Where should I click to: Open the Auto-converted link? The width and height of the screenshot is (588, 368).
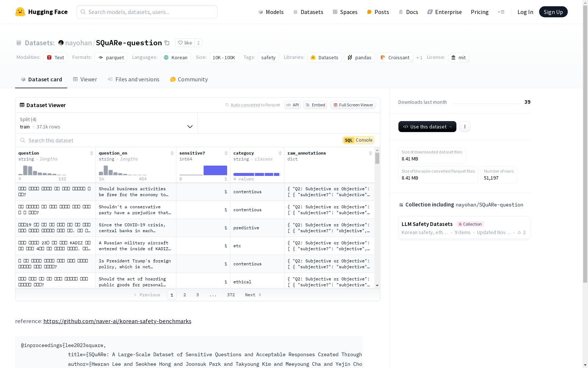click(x=245, y=105)
